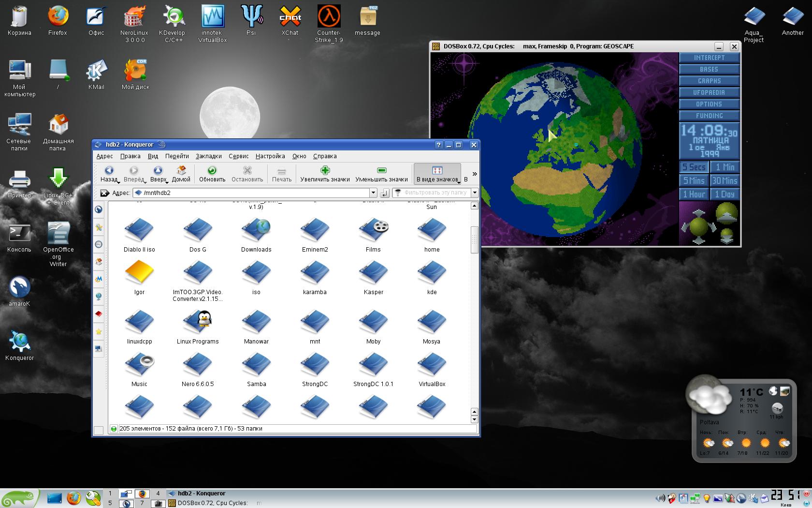812x508 pixels.
Task: Click Уменьшить значки zoom-out icon
Action: tap(382, 170)
